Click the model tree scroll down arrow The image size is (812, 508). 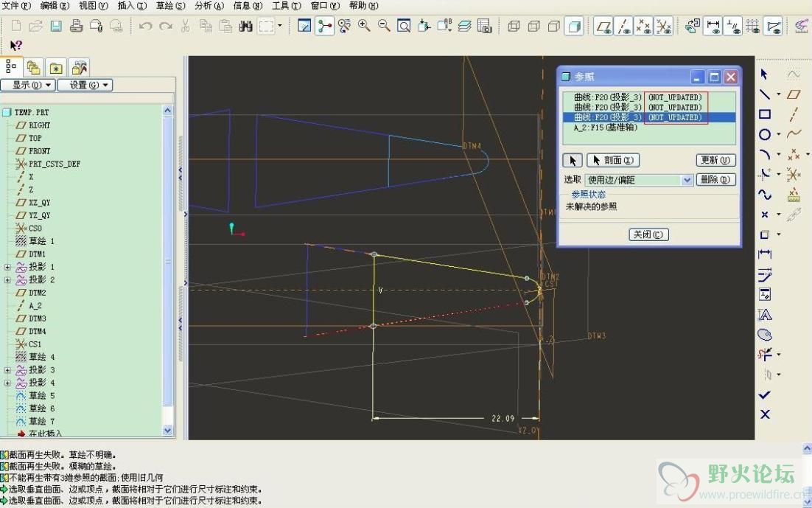[x=167, y=431]
